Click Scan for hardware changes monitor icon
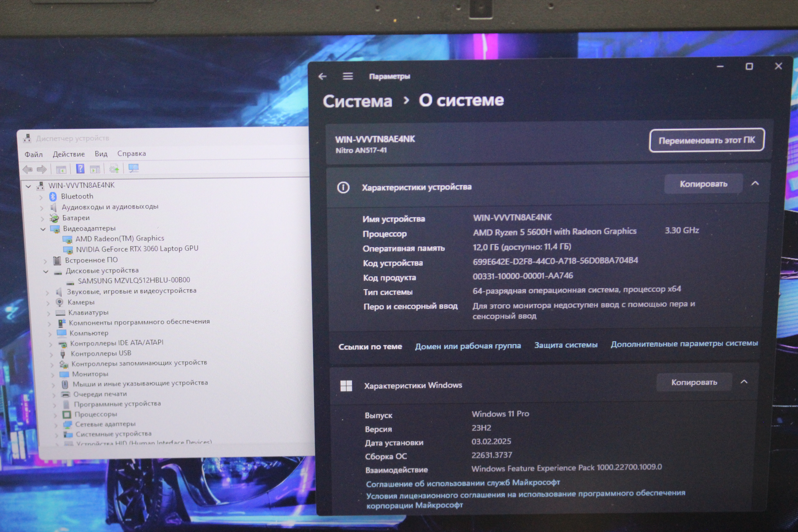Image resolution: width=798 pixels, height=532 pixels. (x=133, y=168)
